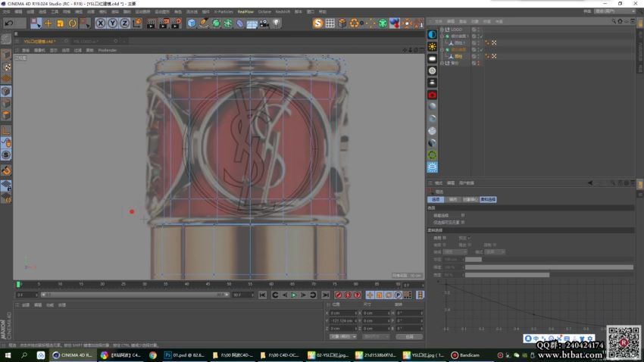Select the Rotate tool
The image size is (644, 362).
point(72,23)
